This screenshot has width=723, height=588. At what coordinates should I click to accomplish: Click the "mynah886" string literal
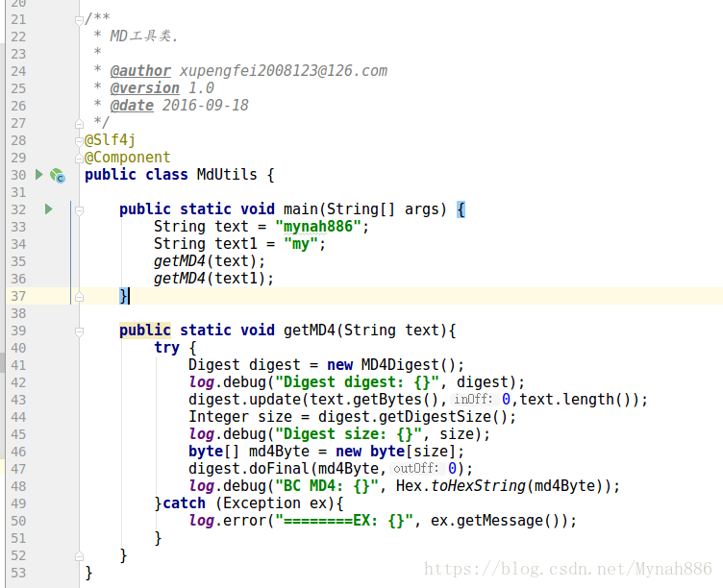(x=317, y=227)
